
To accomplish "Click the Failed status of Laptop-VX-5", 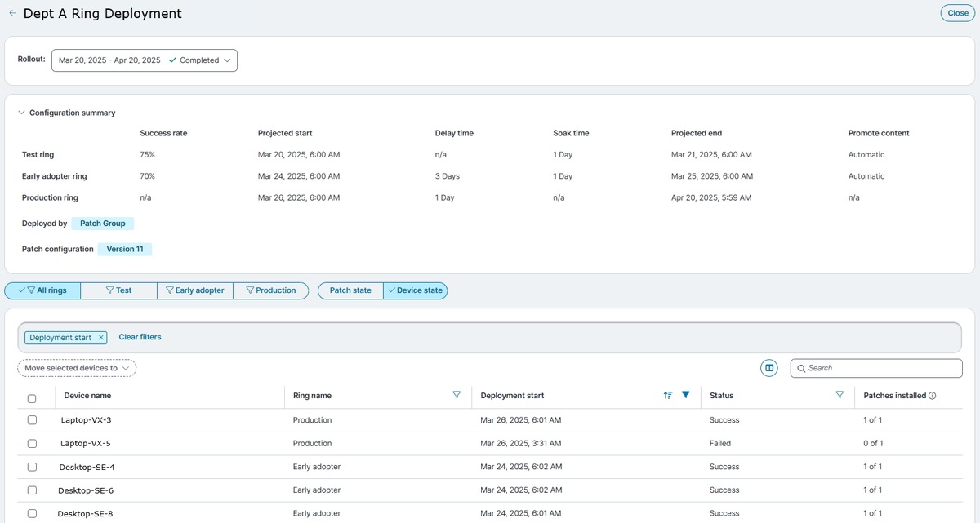I will tap(720, 444).
